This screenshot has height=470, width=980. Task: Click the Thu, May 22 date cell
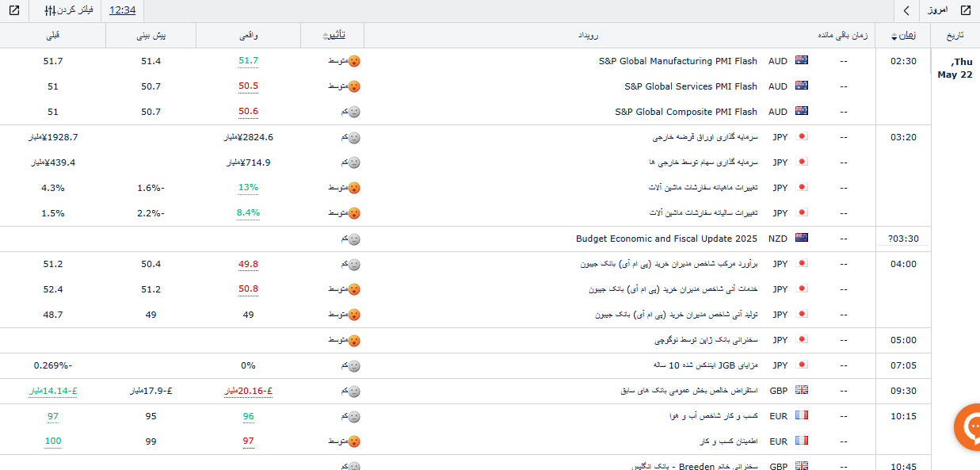956,68
